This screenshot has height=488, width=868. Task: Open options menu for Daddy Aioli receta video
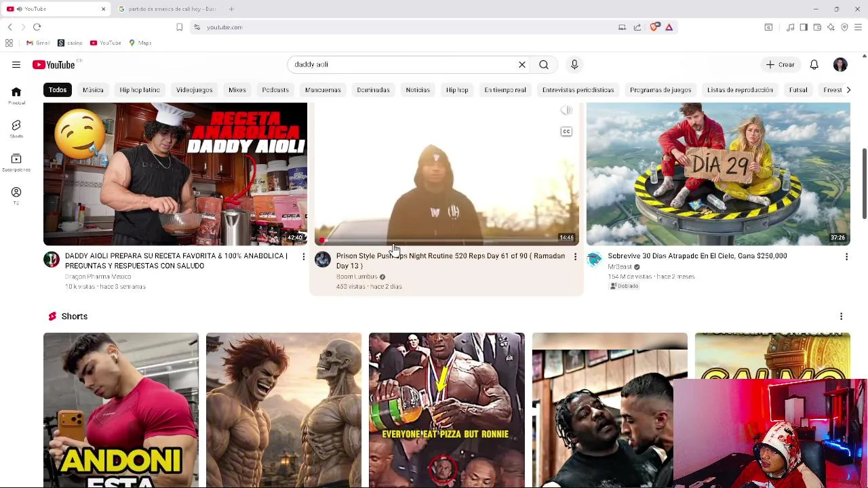pos(303,257)
